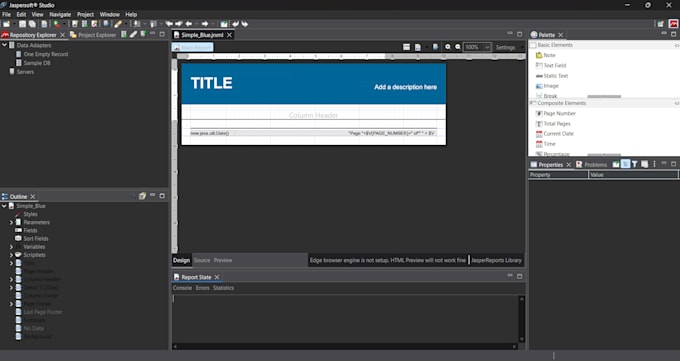Click the 'Add a description here' report text
Viewport: 680px width, 361px height.
(405, 87)
